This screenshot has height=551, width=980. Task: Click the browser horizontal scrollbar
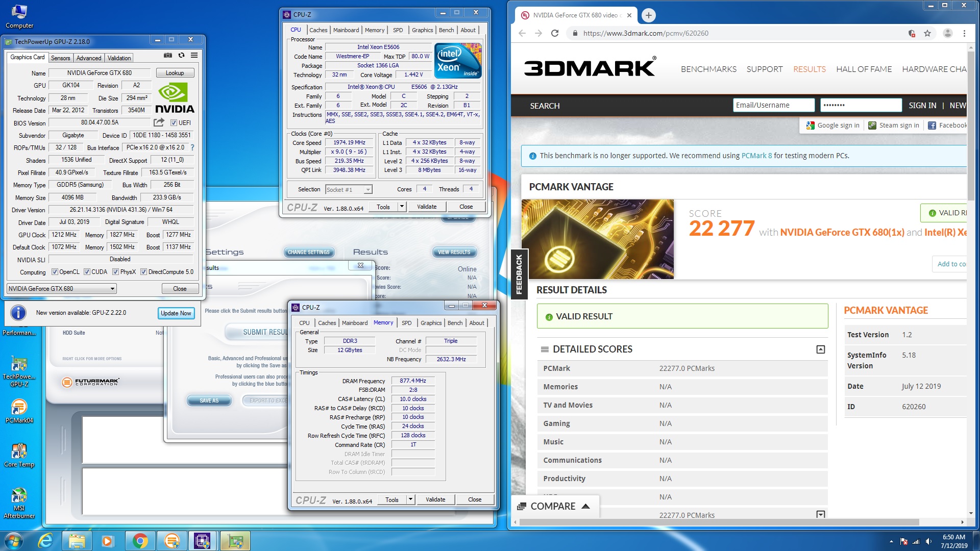point(720,522)
